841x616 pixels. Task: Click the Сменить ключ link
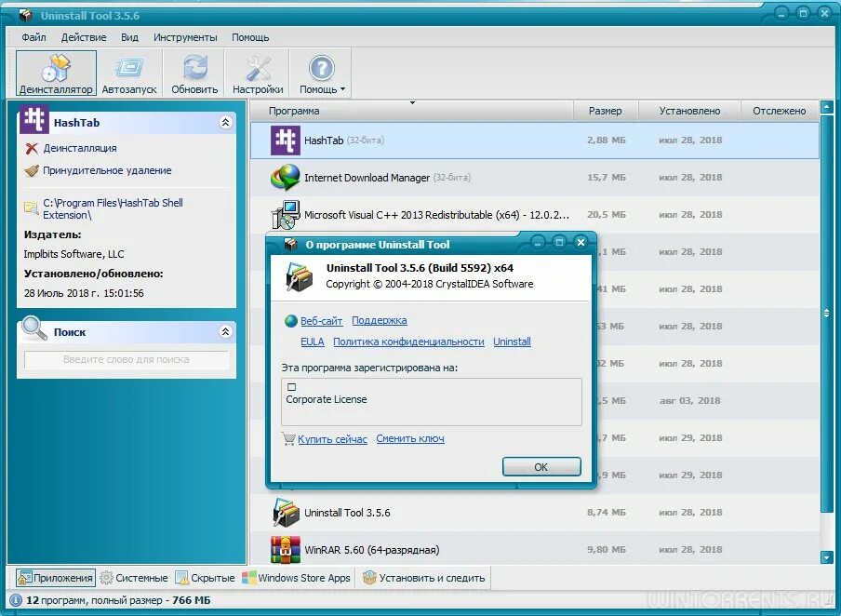[x=410, y=438]
